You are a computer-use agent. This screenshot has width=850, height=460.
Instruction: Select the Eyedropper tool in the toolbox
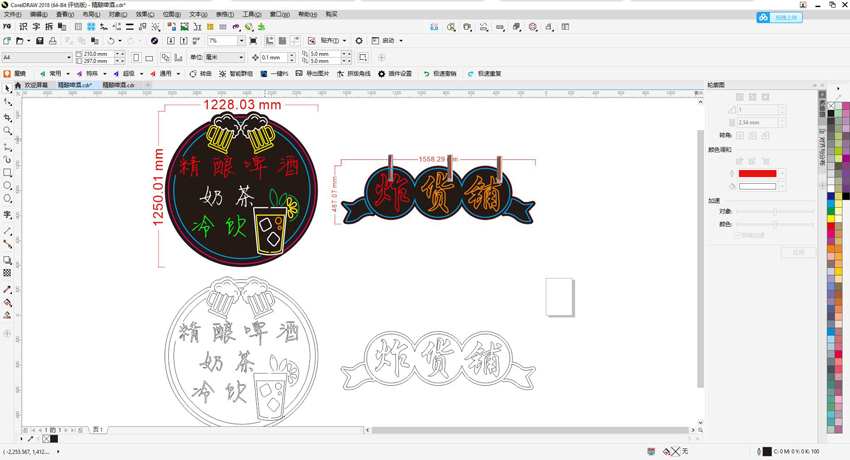(8, 289)
